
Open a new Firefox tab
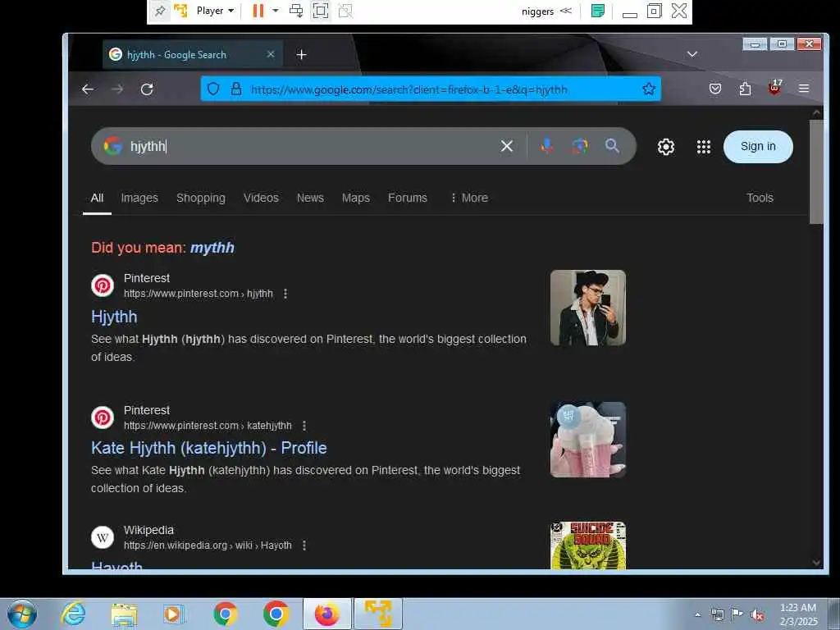tap(302, 55)
